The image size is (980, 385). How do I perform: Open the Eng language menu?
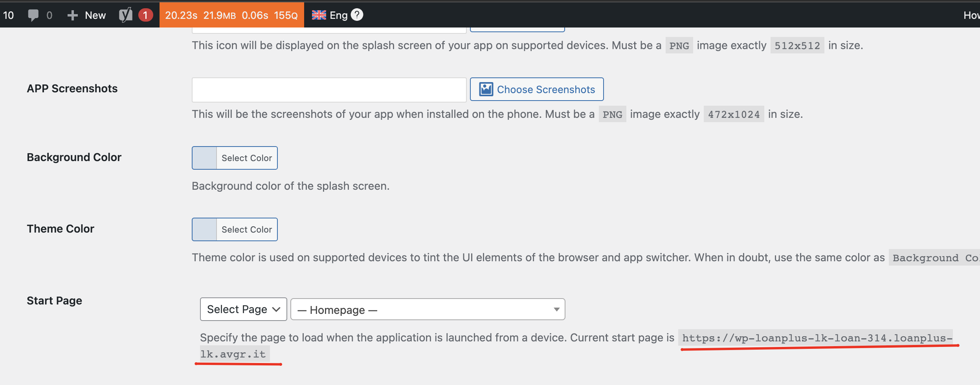[338, 15]
